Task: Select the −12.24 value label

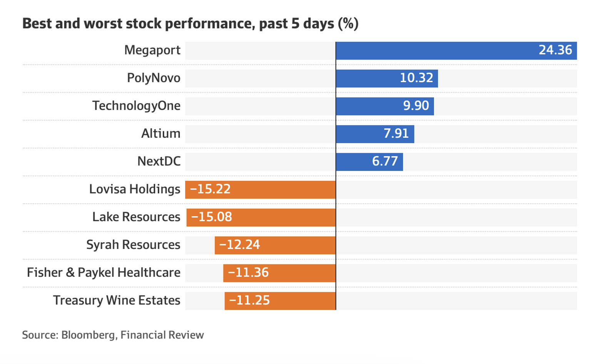Action: [x=239, y=245]
